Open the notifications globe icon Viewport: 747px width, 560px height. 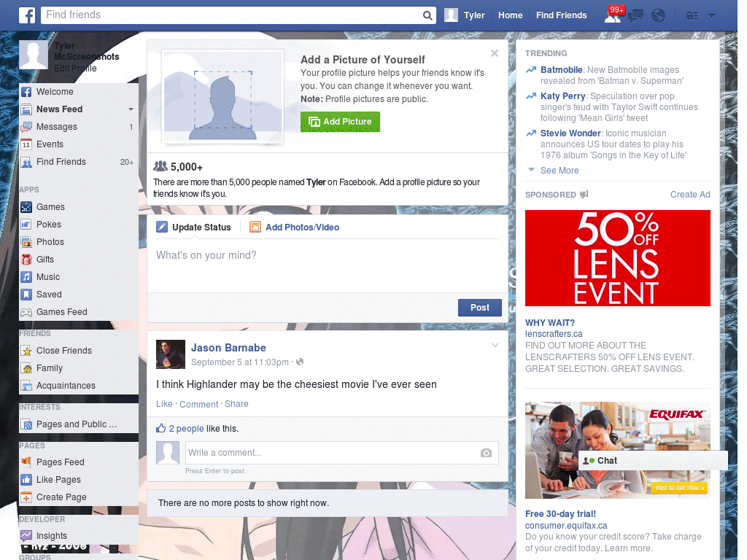(x=659, y=16)
